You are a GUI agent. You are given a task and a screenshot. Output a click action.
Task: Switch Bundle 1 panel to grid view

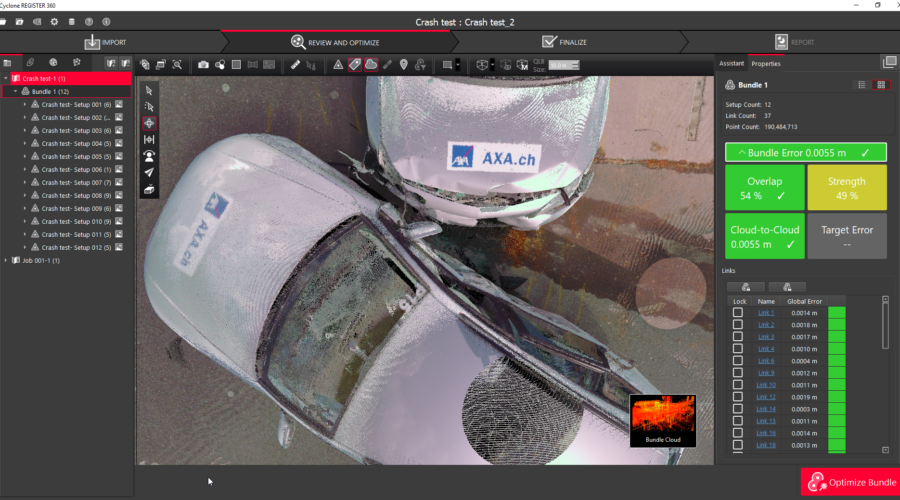tap(881, 85)
